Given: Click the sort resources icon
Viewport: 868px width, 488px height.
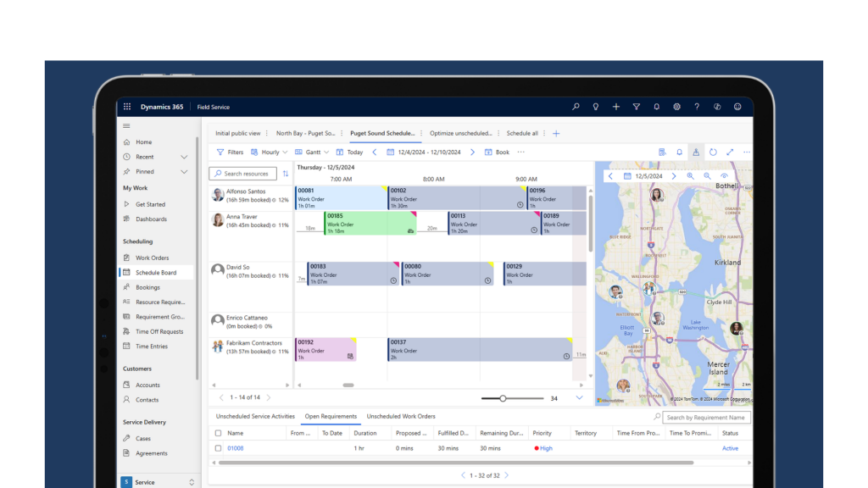Looking at the screenshot, I should coord(285,174).
